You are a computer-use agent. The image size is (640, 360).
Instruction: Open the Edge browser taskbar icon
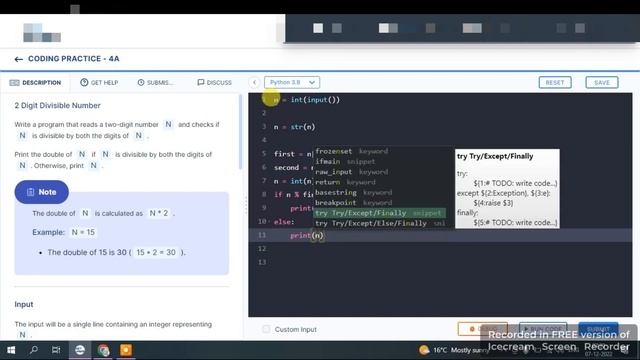(x=80, y=350)
